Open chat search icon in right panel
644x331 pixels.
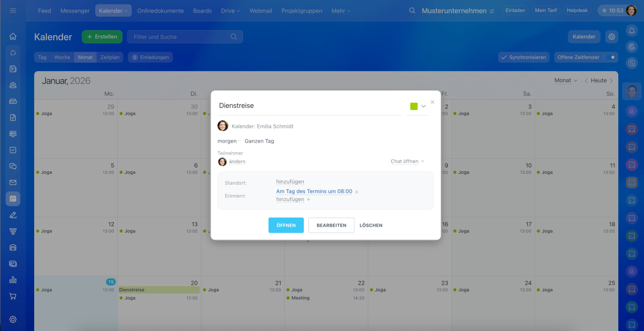(x=632, y=63)
